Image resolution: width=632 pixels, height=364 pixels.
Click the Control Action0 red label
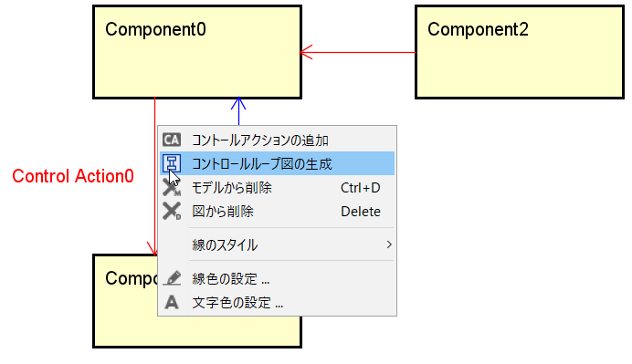click(x=73, y=176)
